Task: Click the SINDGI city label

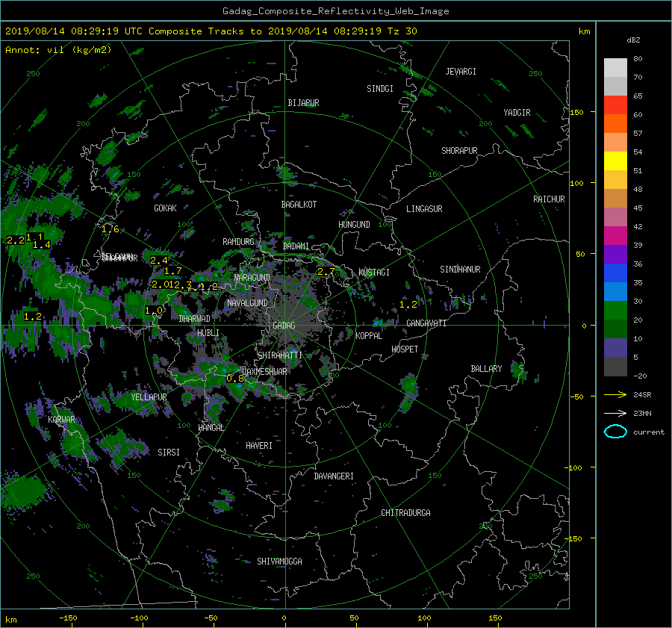Action: pos(380,89)
